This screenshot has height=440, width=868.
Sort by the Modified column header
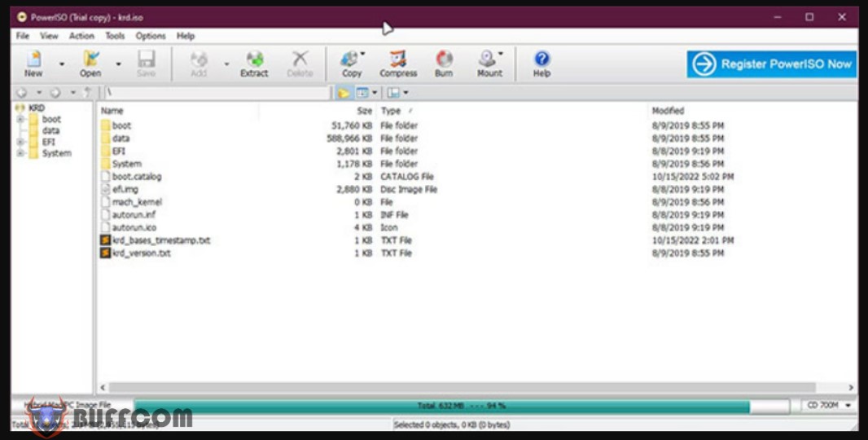[x=668, y=111]
